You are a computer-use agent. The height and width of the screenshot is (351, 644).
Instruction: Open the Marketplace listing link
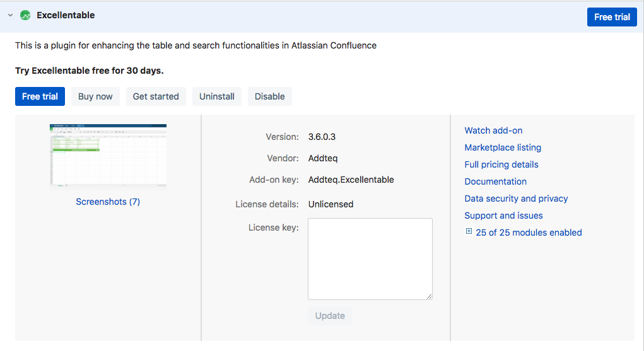point(503,147)
